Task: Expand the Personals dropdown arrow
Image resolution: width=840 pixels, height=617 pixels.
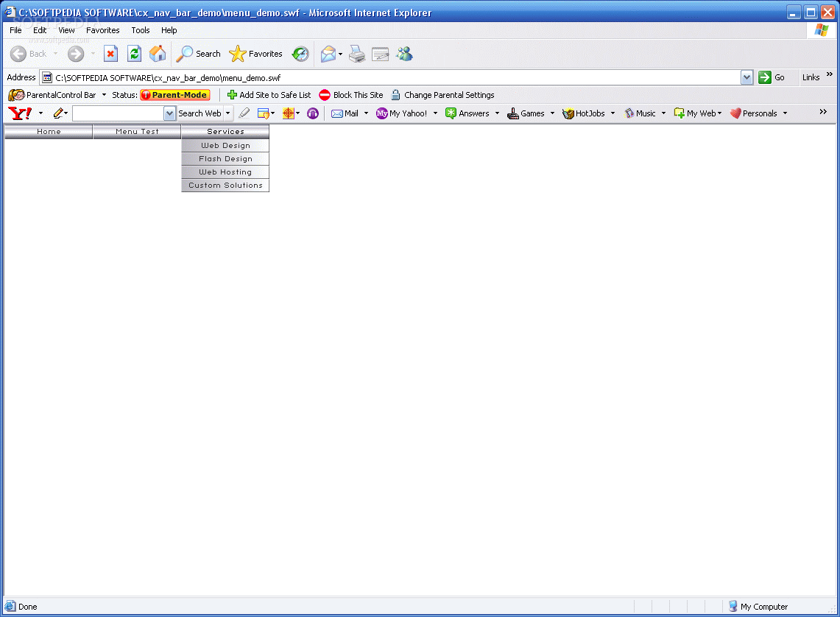Action: click(x=786, y=113)
